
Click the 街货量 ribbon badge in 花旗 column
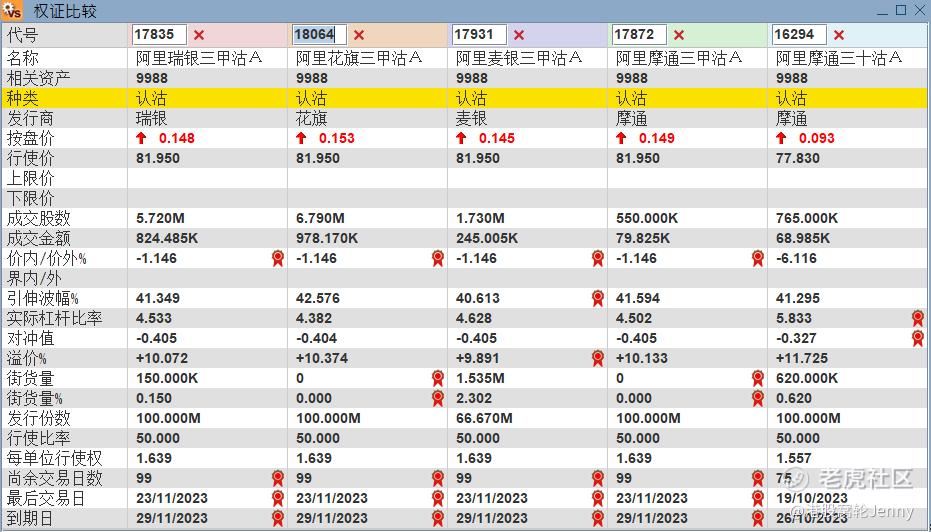[438, 378]
